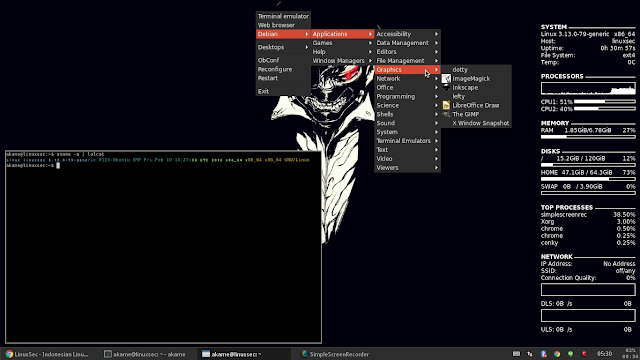Click the SimpleScreenRecorder taskbar icon
Image resolution: width=640 pixels, height=360 pixels.
304,354
